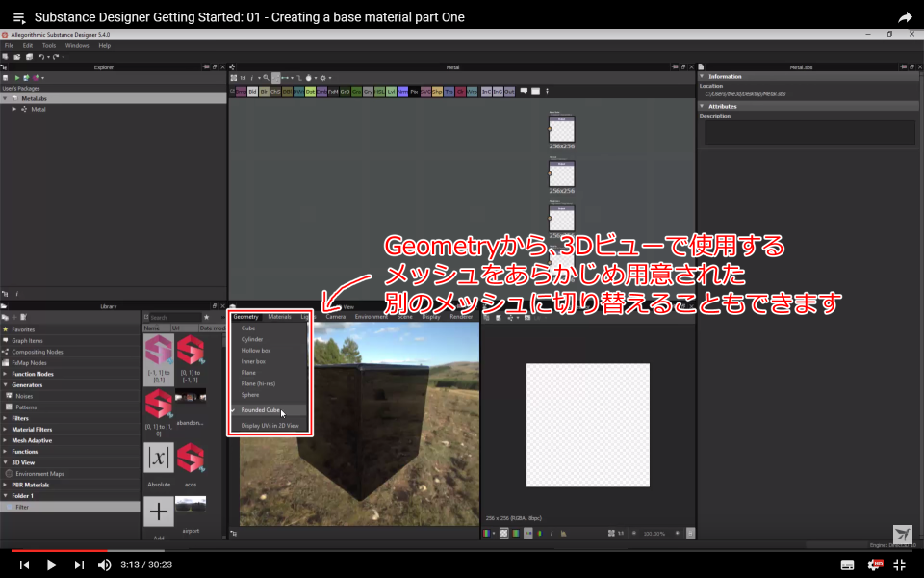Add a Sharpen node via Shp shortcut
Screen dimensions: 924x578
coord(437,92)
